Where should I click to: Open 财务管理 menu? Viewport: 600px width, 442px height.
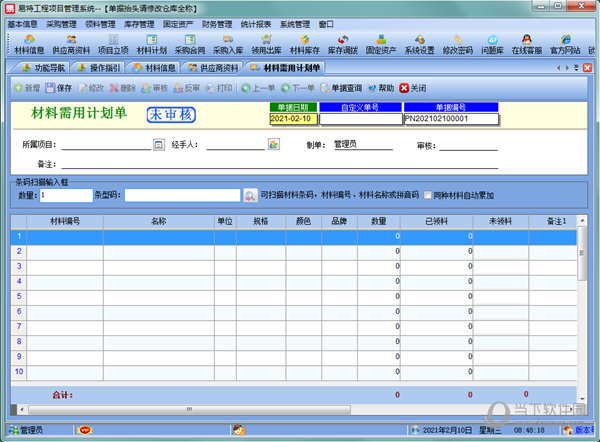(217, 24)
